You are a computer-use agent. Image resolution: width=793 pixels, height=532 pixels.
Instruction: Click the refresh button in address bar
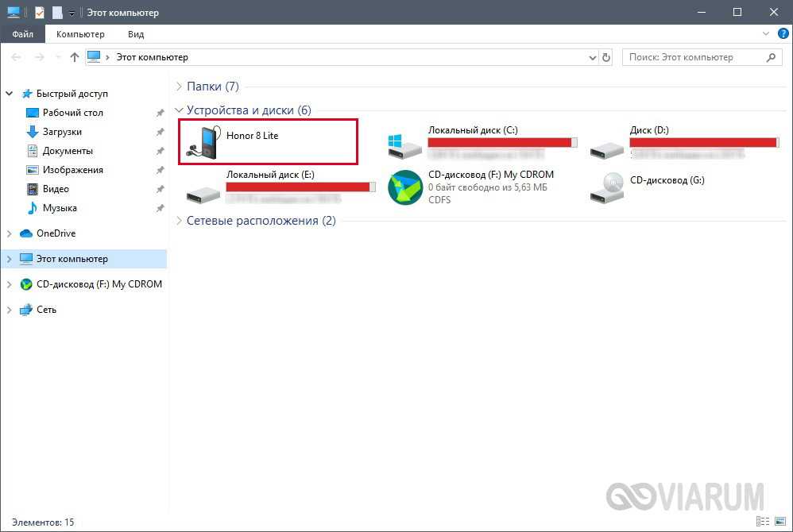pyautogui.click(x=607, y=57)
